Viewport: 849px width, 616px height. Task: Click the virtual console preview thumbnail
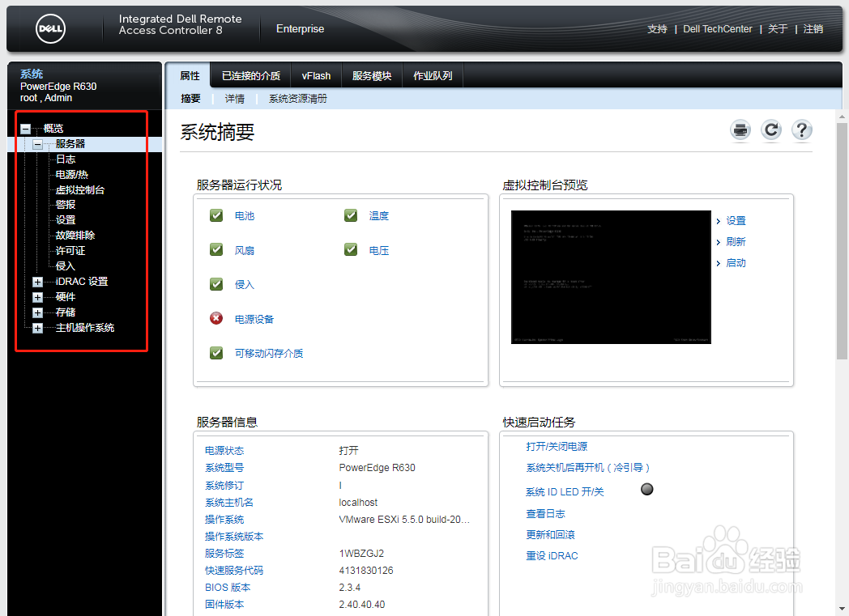pyautogui.click(x=611, y=277)
